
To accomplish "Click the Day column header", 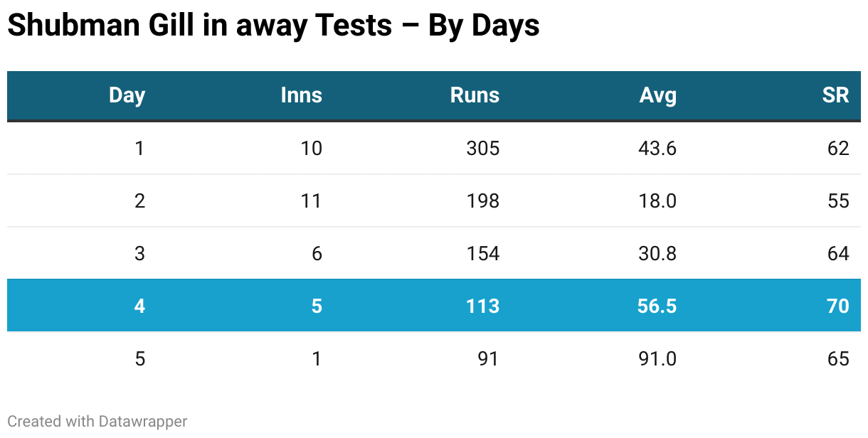I will (x=127, y=95).
